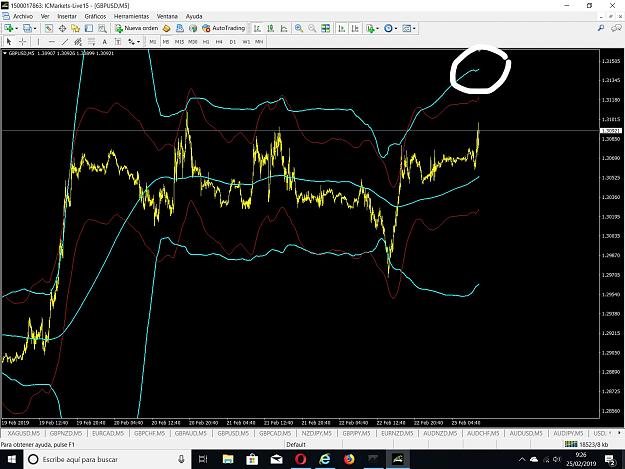The height and width of the screenshot is (469, 625).
Task: Switch to the W1 timeframe
Action: coord(246,41)
